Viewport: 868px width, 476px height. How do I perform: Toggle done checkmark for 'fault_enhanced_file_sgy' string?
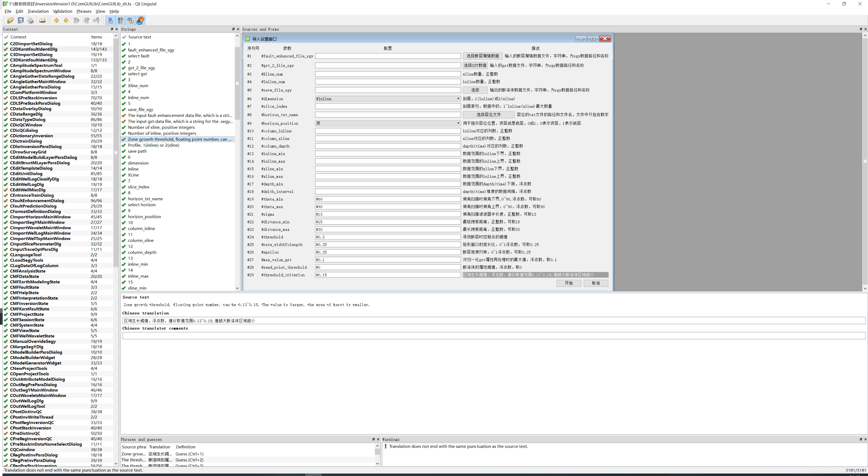[x=124, y=50]
